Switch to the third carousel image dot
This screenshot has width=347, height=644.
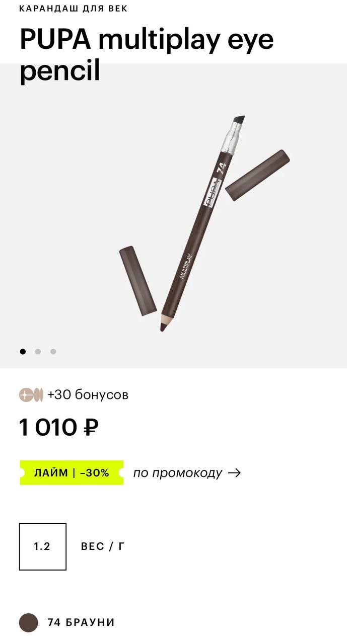coord(53,352)
